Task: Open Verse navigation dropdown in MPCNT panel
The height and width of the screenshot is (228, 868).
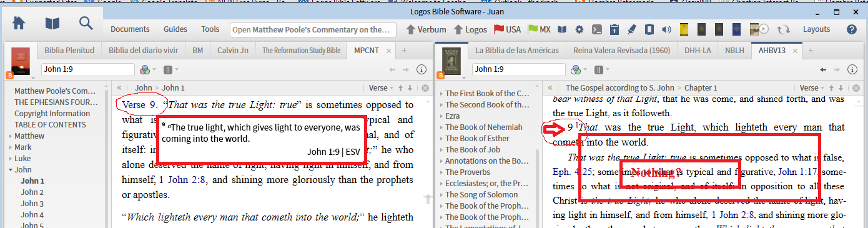Action: coord(381,88)
